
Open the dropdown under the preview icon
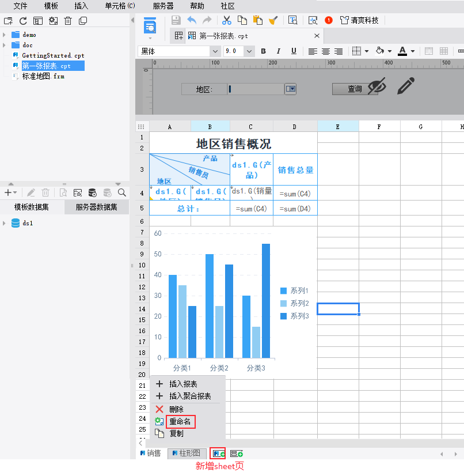(150, 39)
